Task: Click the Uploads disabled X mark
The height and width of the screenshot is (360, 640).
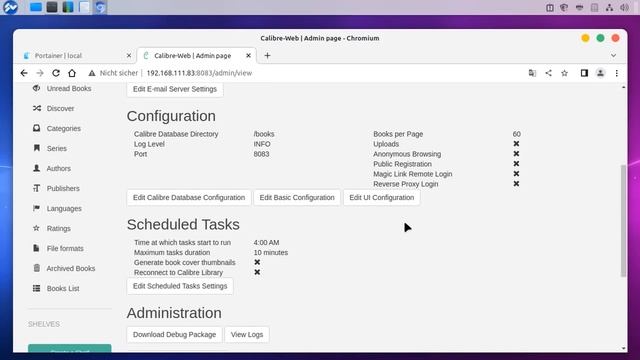Action: 516,144
